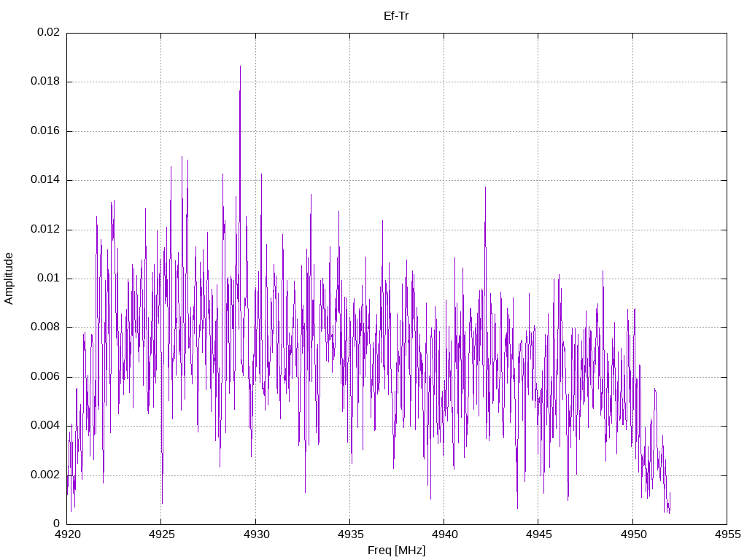Click y-axis tick label 0.01

pyautogui.click(x=49, y=278)
